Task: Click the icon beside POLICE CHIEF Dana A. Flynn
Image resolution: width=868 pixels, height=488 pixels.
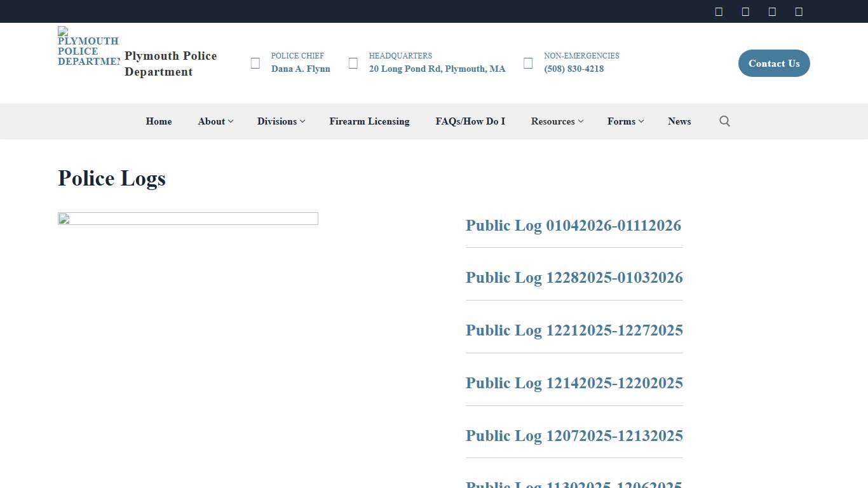Action: [x=255, y=63]
